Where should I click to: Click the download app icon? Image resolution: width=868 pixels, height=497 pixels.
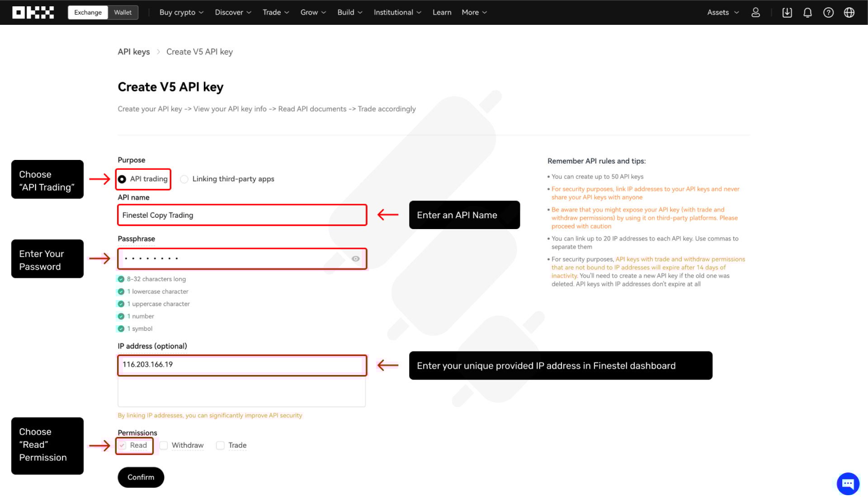click(787, 12)
